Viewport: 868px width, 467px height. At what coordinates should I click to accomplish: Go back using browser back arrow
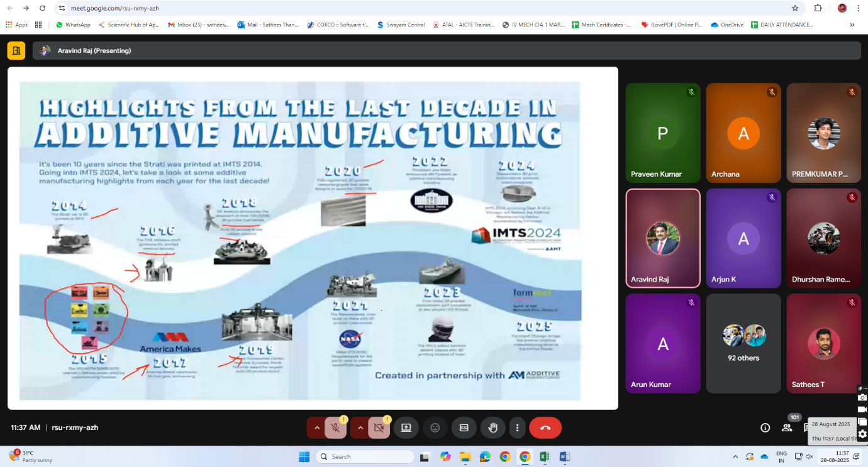pyautogui.click(x=10, y=8)
